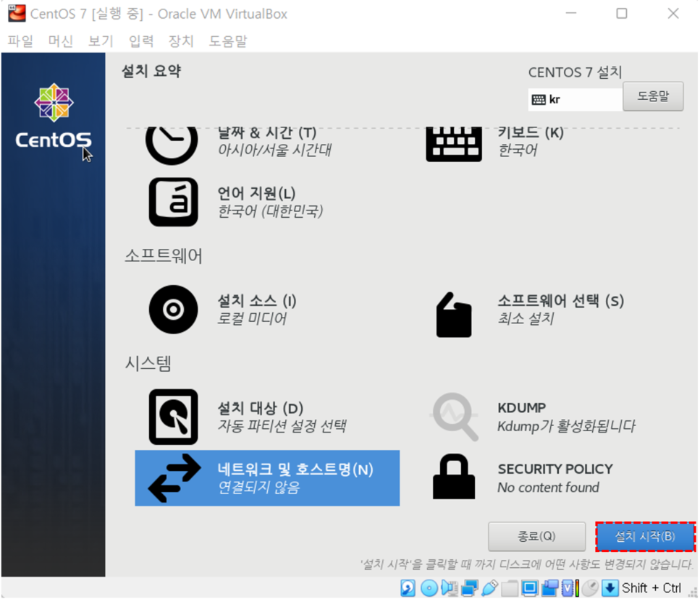Image resolution: width=700 pixels, height=599 pixels.
Task: Open the keyboard layout icon
Action: pos(454,144)
